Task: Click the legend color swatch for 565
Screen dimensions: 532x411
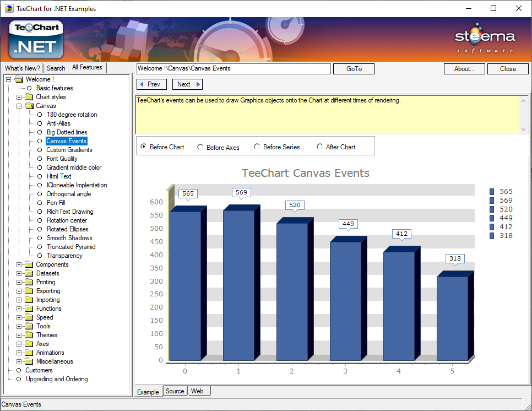Action: point(492,192)
